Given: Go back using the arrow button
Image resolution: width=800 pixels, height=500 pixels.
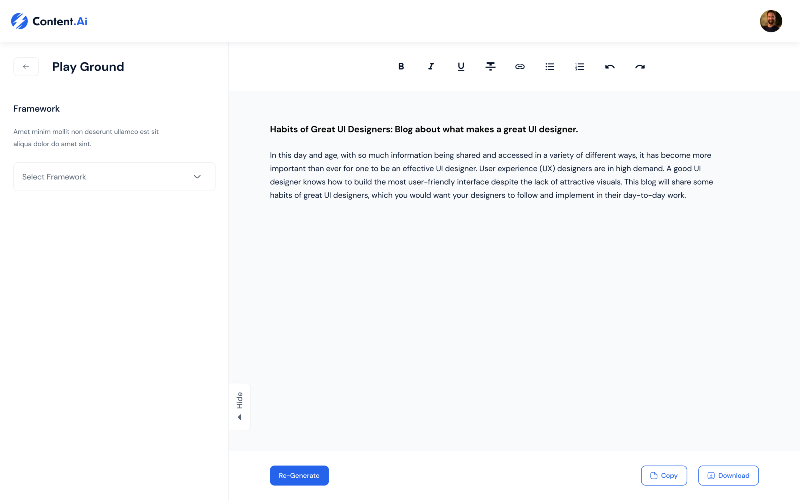Looking at the screenshot, I should (26, 67).
